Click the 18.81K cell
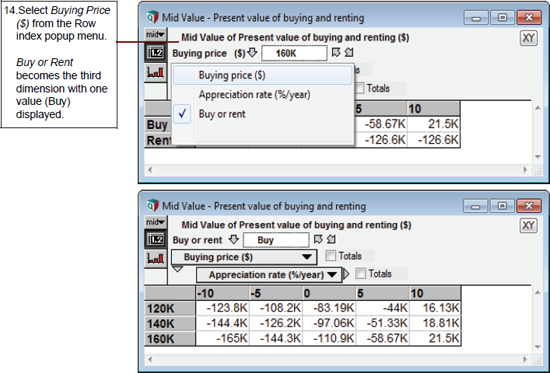 click(x=435, y=324)
